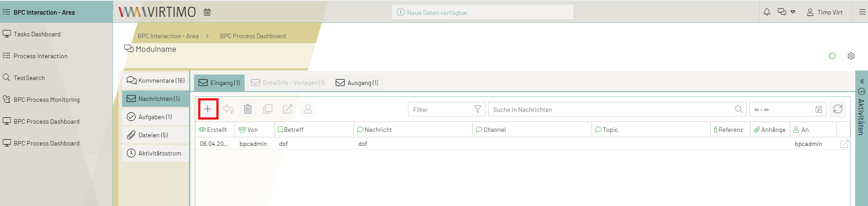Click the trash can delete icon
The width and height of the screenshot is (868, 206).
(x=248, y=109)
